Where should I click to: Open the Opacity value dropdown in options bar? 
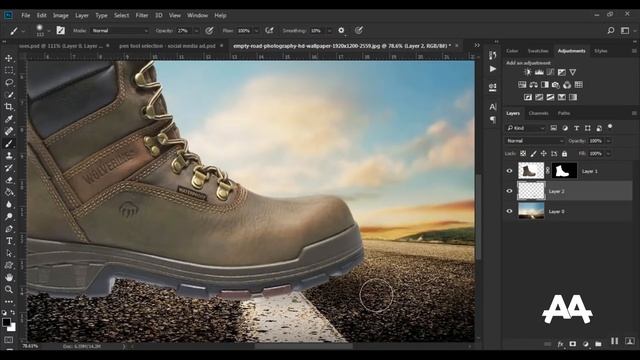coord(196,31)
